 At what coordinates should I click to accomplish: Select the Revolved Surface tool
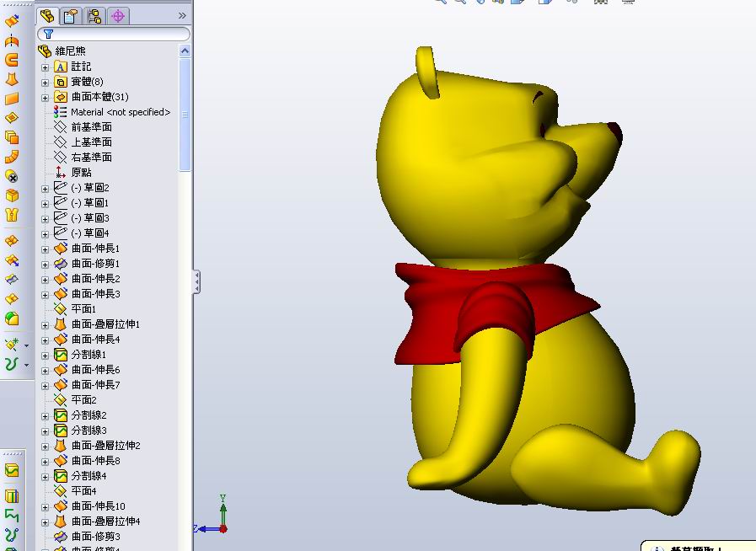coord(11,41)
